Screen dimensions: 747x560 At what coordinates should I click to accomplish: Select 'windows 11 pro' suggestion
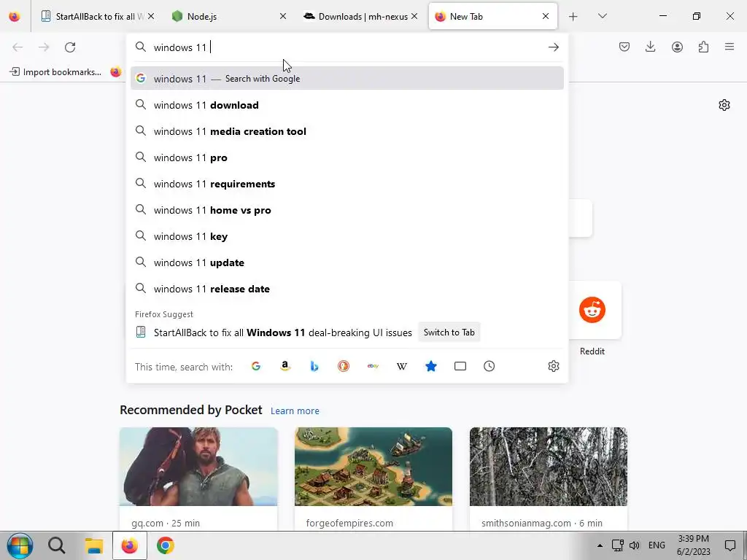pos(347,157)
